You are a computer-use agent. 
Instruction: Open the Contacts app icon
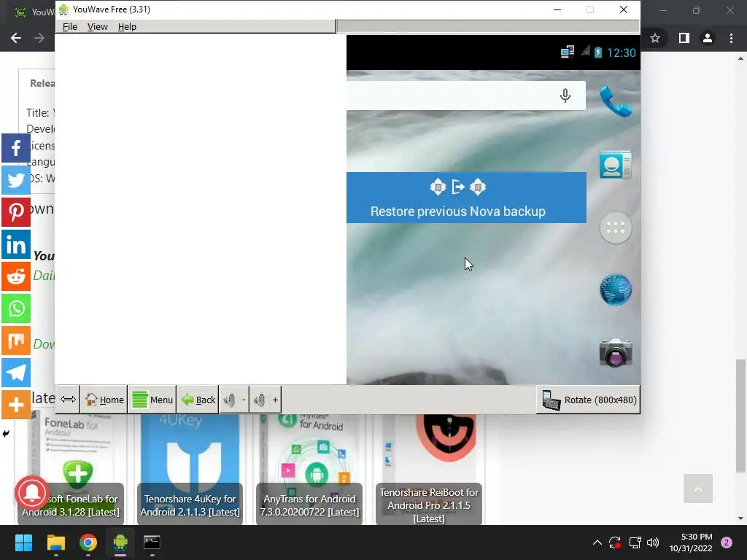point(616,165)
